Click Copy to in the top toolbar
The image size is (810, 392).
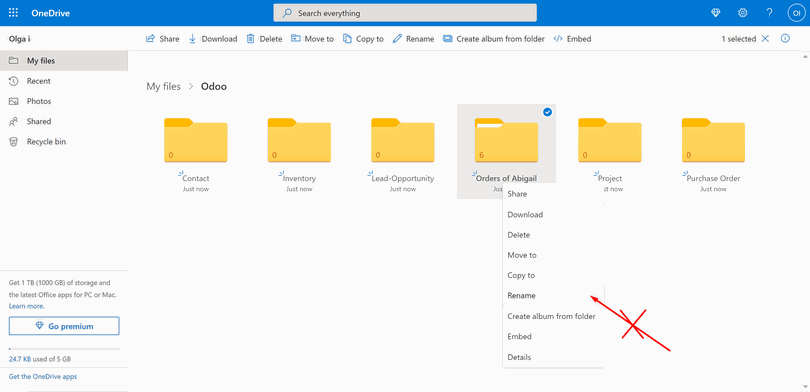pos(363,39)
